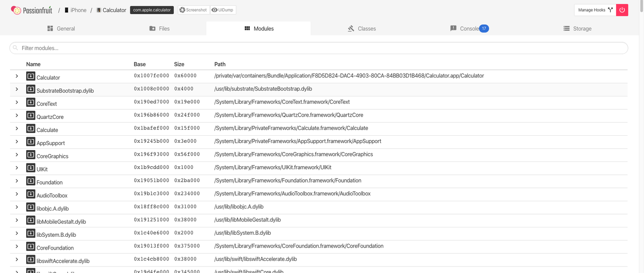Image resolution: width=644 pixels, height=273 pixels.
Task: Click the search magnifier in the filter box
Action: (16, 48)
